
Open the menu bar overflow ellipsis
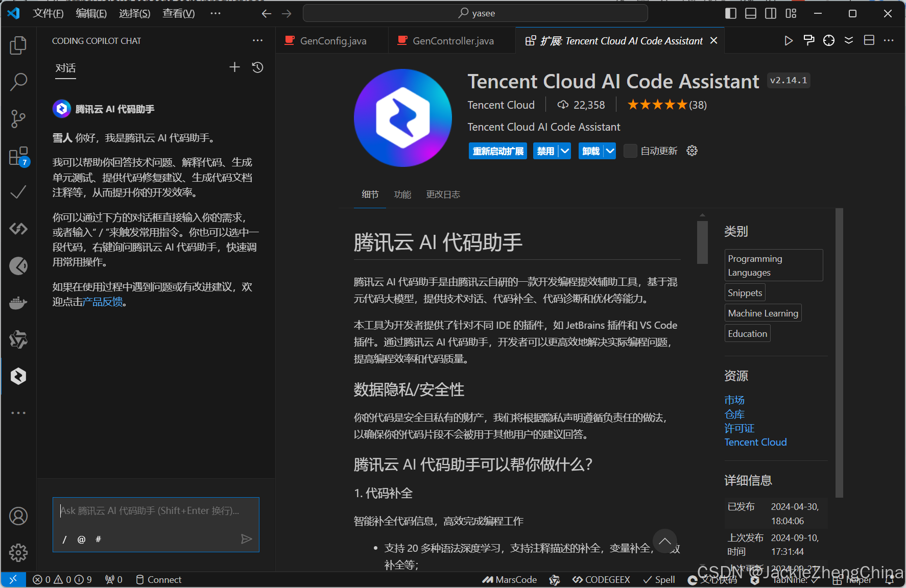coord(216,14)
